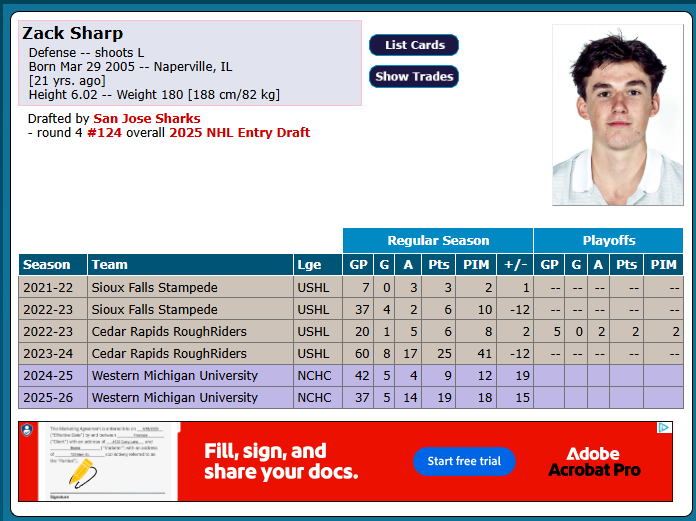Click the 2021-22 Sioux Falls Stampede row
The image size is (696, 521).
coord(351,288)
